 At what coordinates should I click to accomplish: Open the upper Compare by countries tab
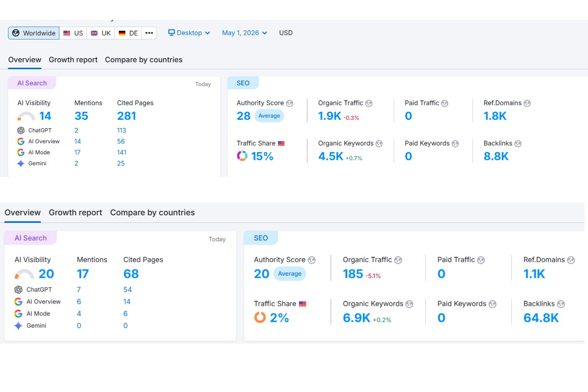[144, 60]
